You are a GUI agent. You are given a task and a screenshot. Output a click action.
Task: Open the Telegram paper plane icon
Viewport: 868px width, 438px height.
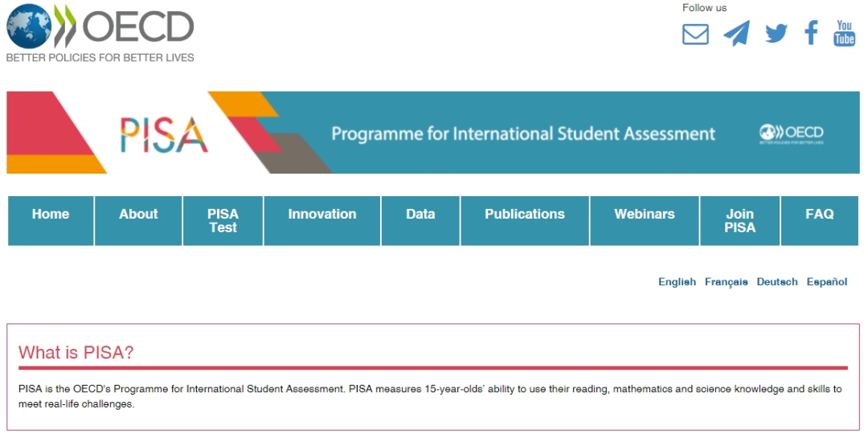click(737, 33)
